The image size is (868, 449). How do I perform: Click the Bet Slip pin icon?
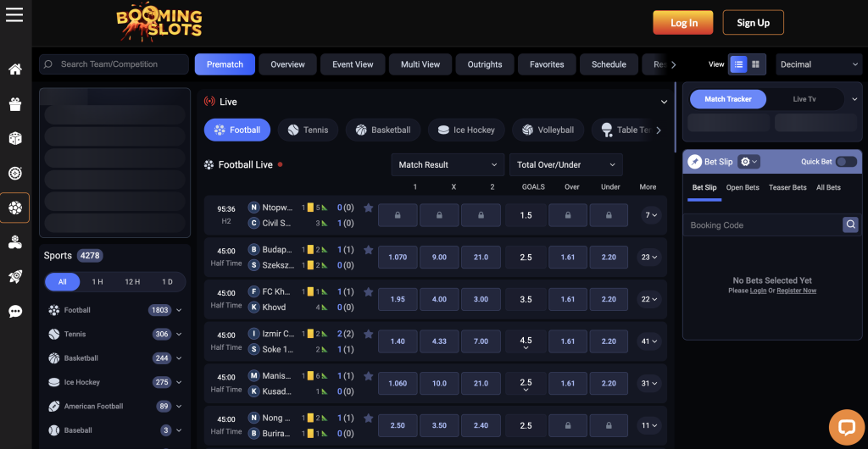pyautogui.click(x=695, y=162)
